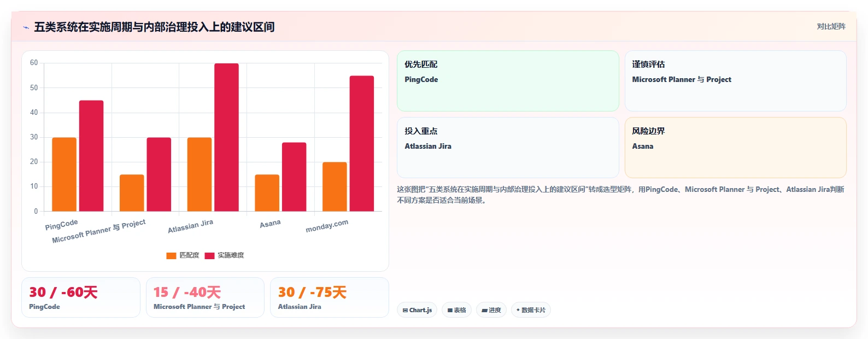This screenshot has width=868, height=339.
Task: Click Asana red 实施难度 bar
Action: [294, 177]
